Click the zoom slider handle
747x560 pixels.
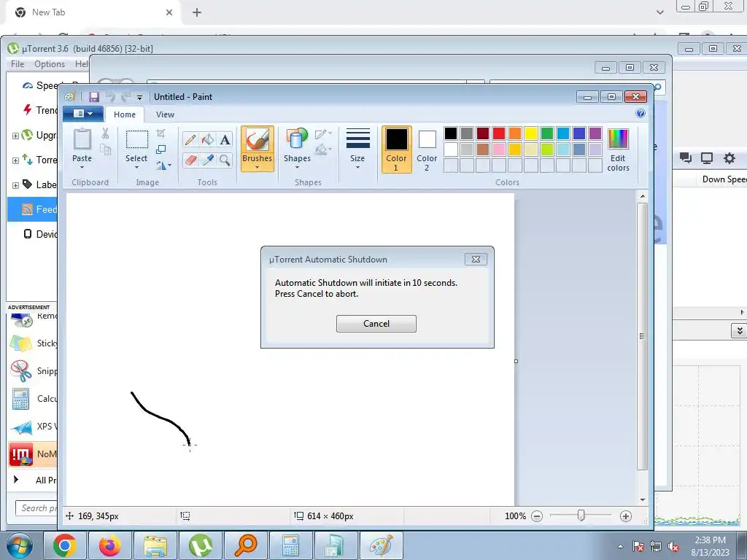point(581,516)
